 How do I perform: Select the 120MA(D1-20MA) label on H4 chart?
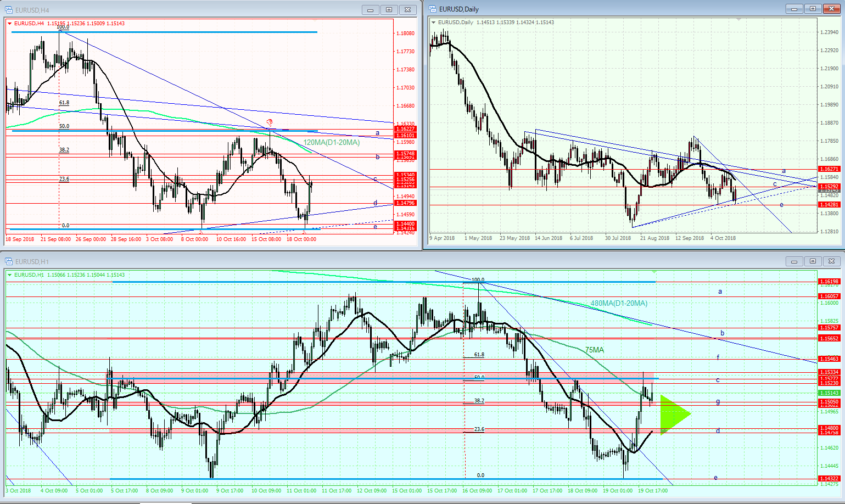332,143
